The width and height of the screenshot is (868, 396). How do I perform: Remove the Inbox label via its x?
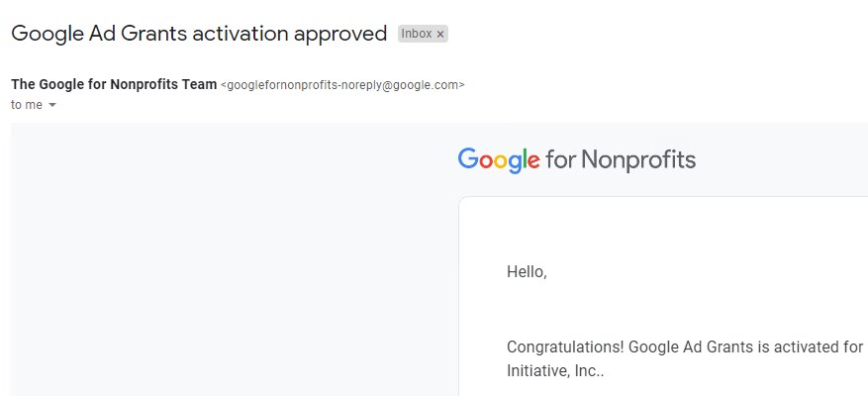tap(440, 35)
